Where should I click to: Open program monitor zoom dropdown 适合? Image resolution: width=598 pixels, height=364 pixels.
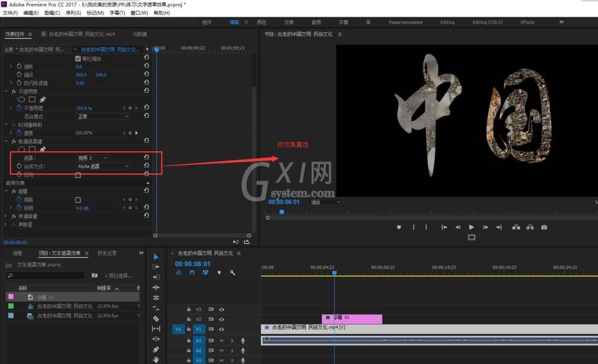pos(325,202)
